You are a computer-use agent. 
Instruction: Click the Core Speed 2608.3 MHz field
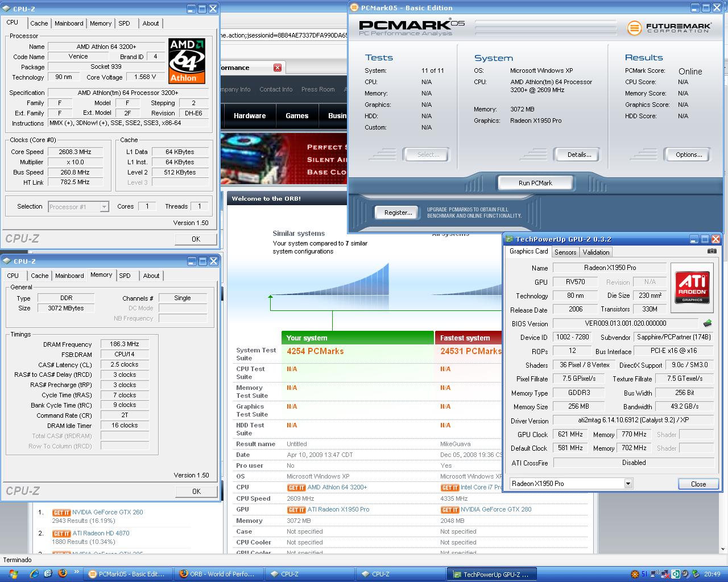75,152
